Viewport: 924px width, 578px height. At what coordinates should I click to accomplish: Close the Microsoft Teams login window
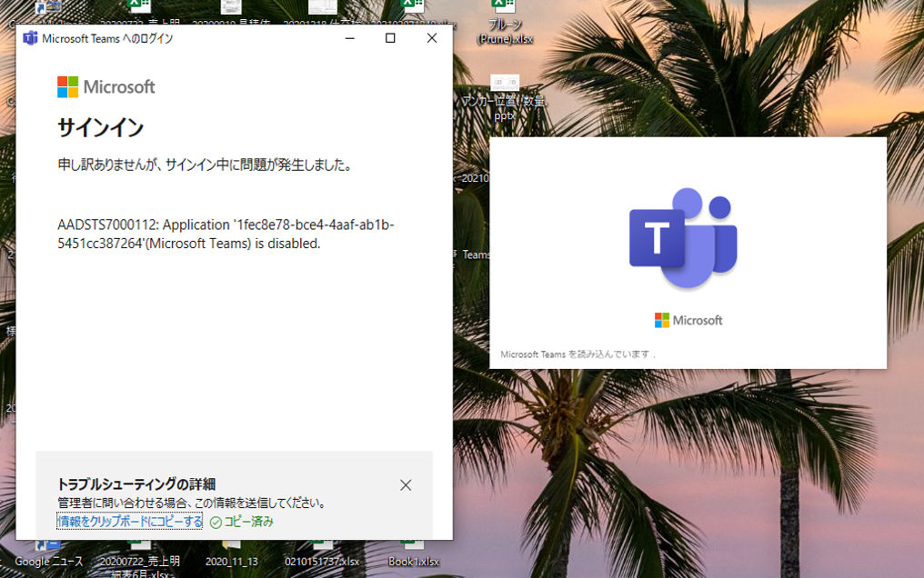pyautogui.click(x=432, y=38)
